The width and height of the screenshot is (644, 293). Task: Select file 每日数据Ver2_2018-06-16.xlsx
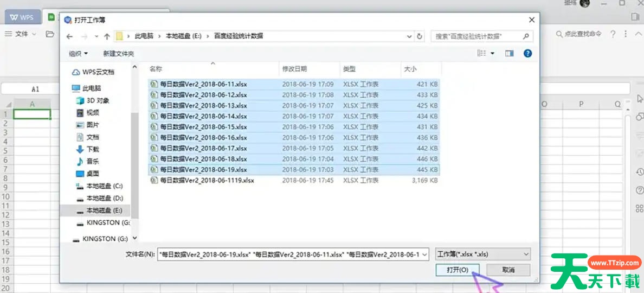click(294, 138)
